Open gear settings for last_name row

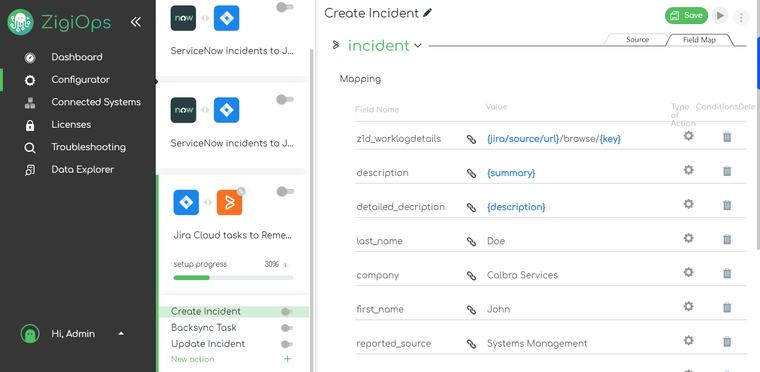tap(688, 238)
